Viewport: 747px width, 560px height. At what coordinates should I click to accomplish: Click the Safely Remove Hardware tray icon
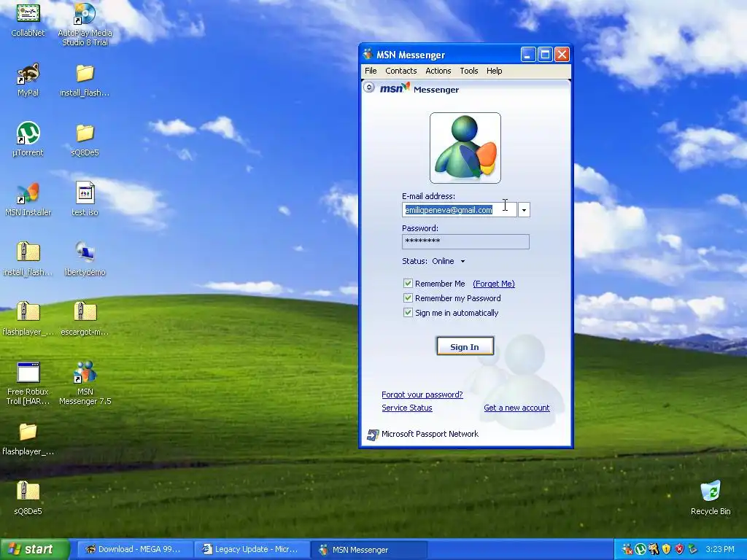(693, 549)
